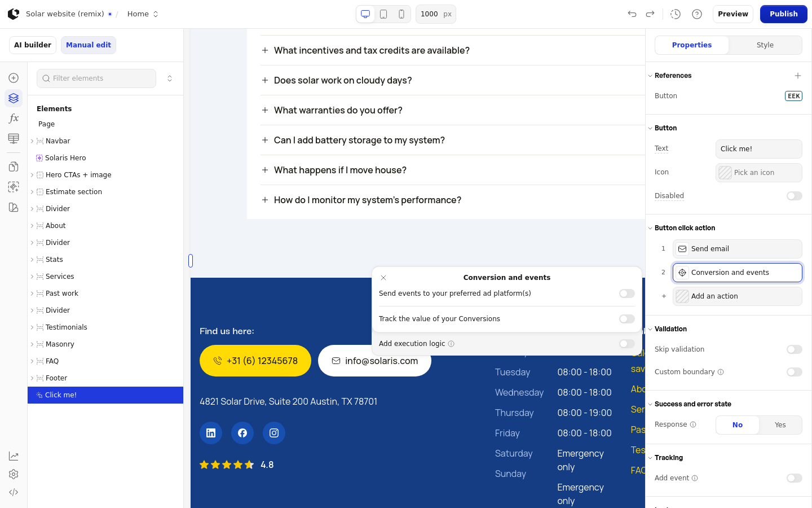
Task: Switch to the Style tab
Action: 765,45
